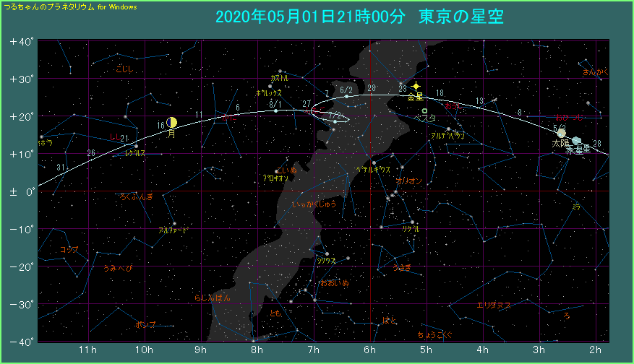634x364 pixels.
Task: Click the Aldebaran (アルデバラン) star
Action: [448, 129]
